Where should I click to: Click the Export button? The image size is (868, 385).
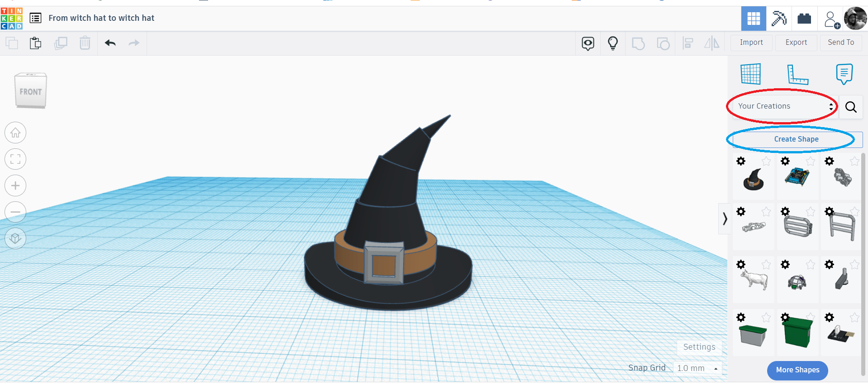(796, 43)
